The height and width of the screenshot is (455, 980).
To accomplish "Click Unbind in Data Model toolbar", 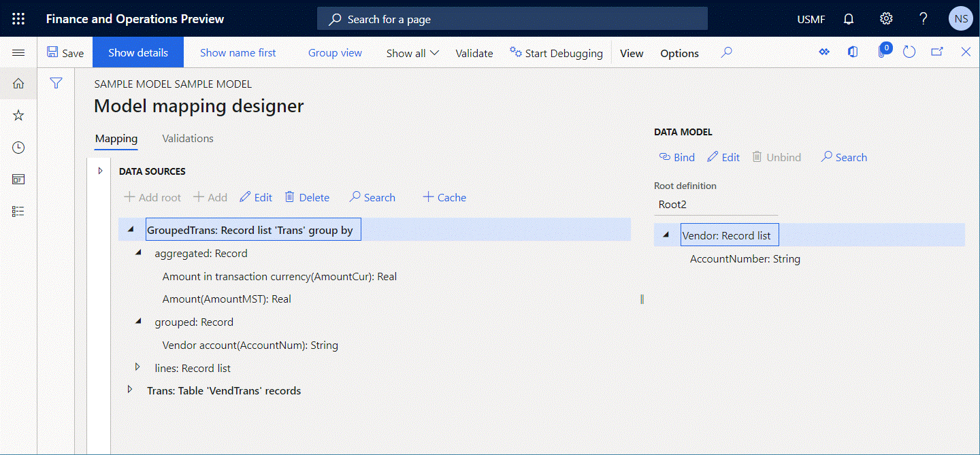I will (777, 157).
